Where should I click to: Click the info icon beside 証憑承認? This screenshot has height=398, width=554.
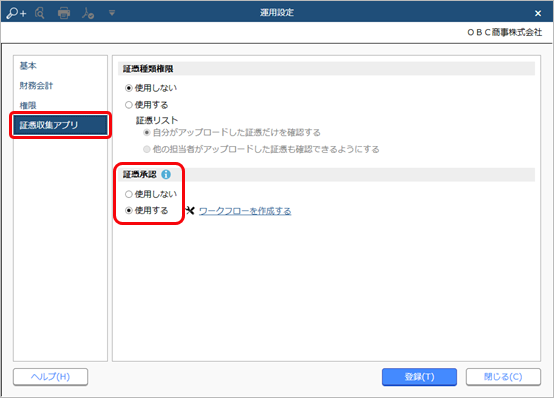pos(166,174)
